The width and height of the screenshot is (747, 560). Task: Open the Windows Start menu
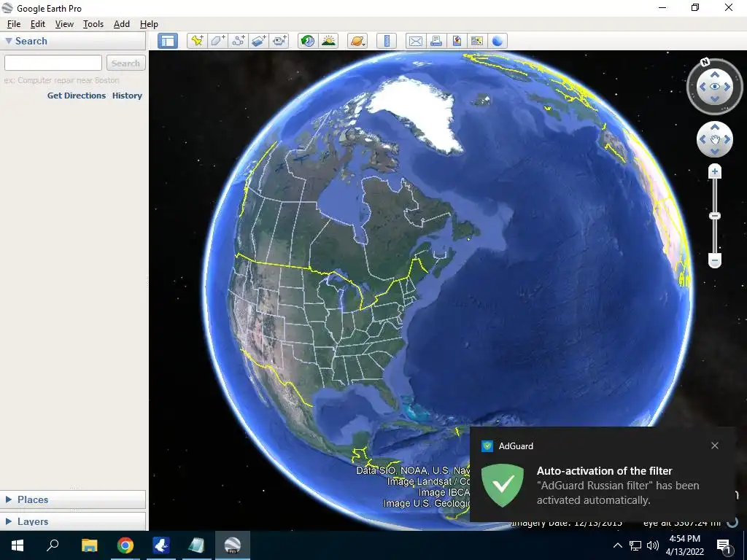[18, 545]
